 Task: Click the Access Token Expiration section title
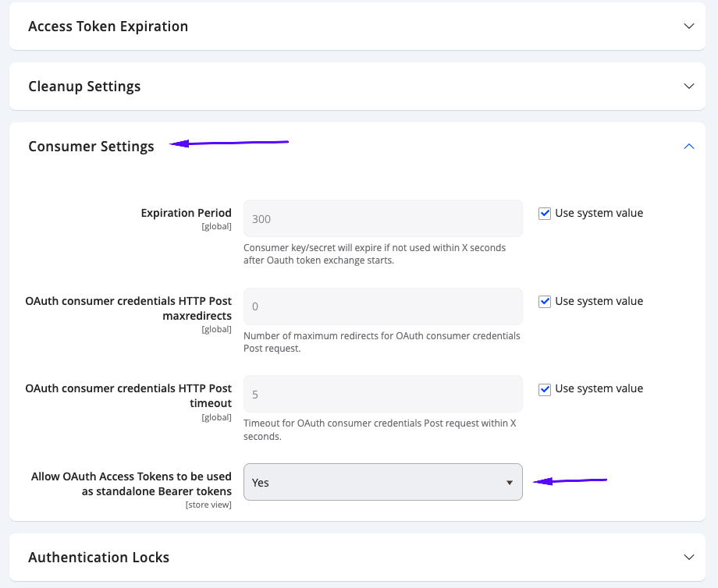tap(108, 27)
